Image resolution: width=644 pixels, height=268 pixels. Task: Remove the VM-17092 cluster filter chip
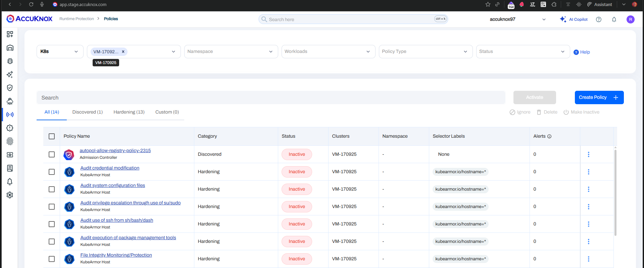123,52
